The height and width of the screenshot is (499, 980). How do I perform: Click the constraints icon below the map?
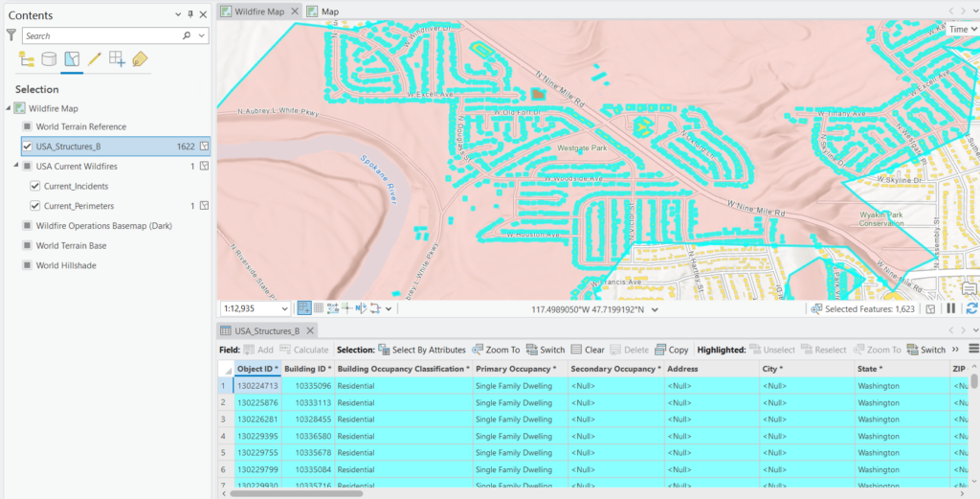coord(332,308)
